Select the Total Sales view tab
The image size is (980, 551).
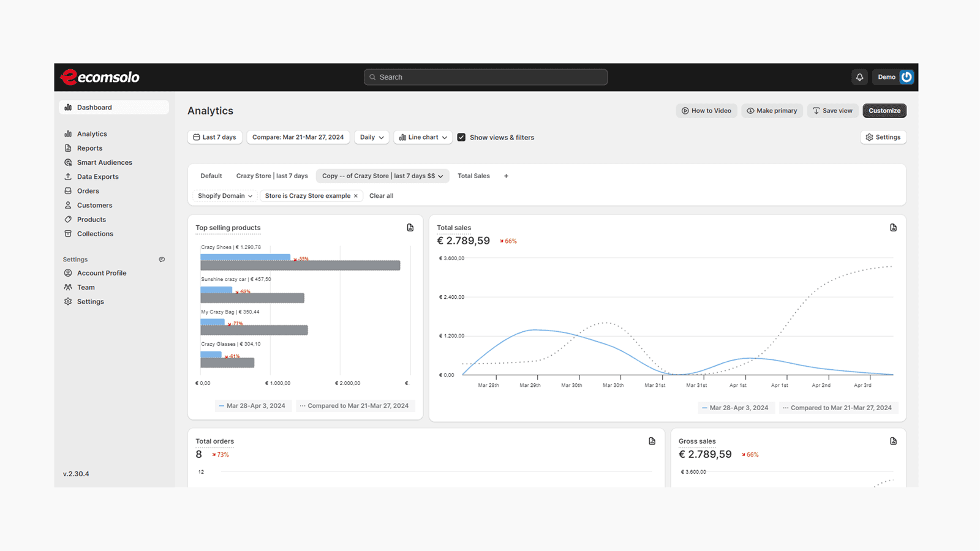click(x=473, y=176)
